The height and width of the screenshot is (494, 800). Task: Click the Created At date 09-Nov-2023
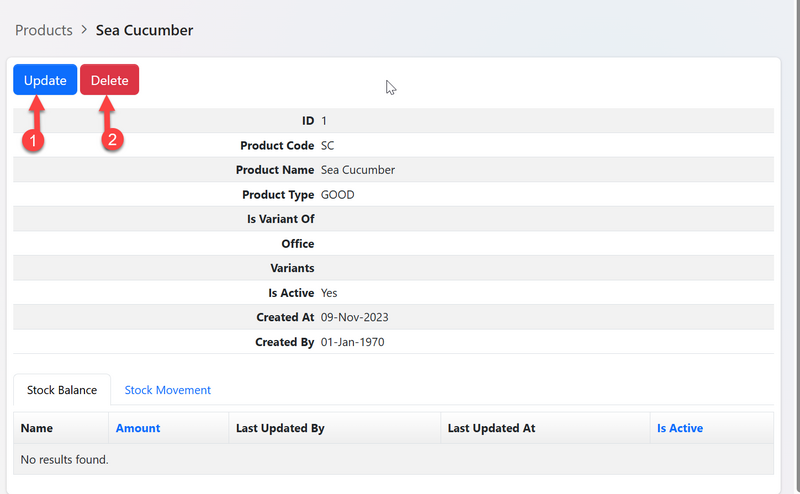pyautogui.click(x=354, y=318)
